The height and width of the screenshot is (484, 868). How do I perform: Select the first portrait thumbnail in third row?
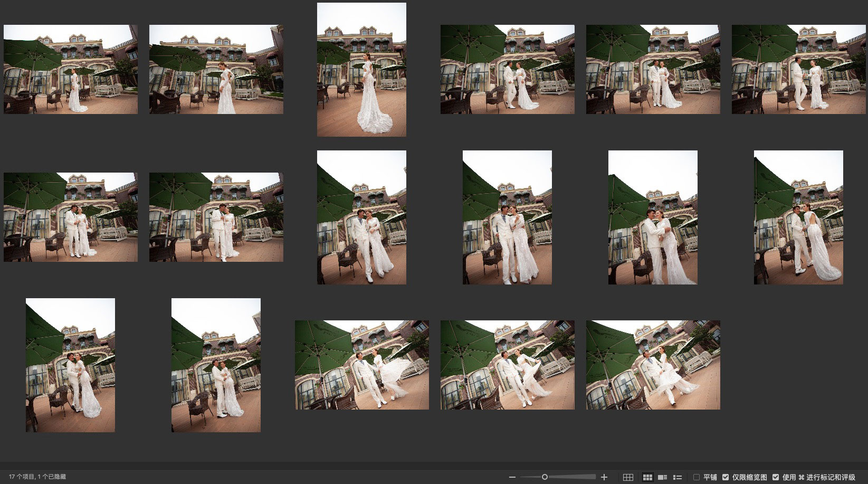[x=71, y=365]
